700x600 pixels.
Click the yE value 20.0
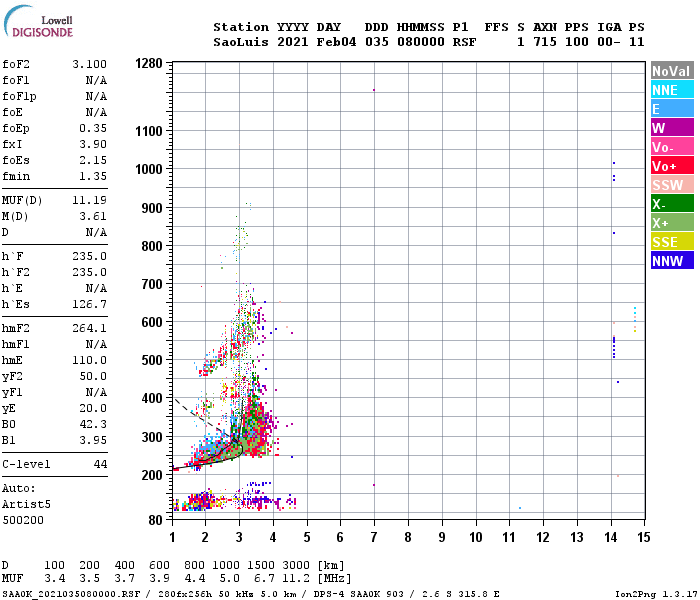click(93, 408)
